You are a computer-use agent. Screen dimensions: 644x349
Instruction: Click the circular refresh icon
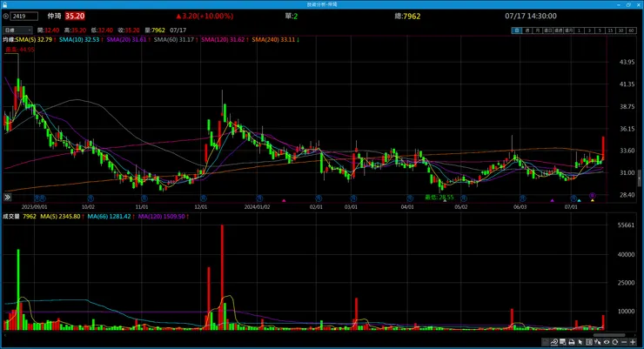[614, 342]
